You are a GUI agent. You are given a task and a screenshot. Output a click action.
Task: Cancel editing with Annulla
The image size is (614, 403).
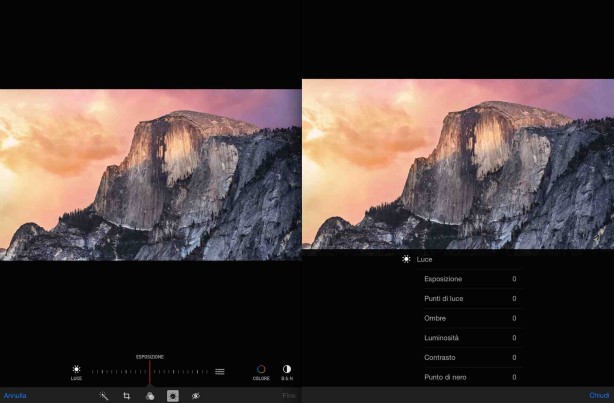pos(15,396)
